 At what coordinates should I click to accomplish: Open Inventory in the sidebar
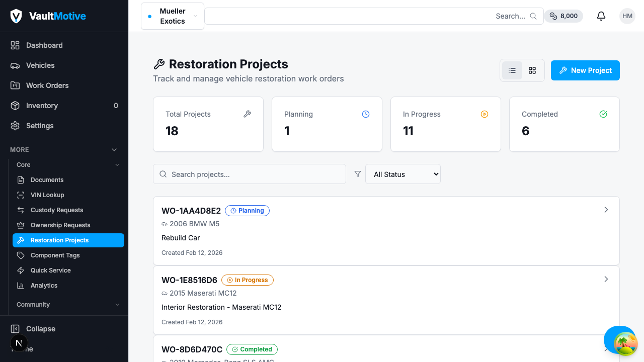64,106
